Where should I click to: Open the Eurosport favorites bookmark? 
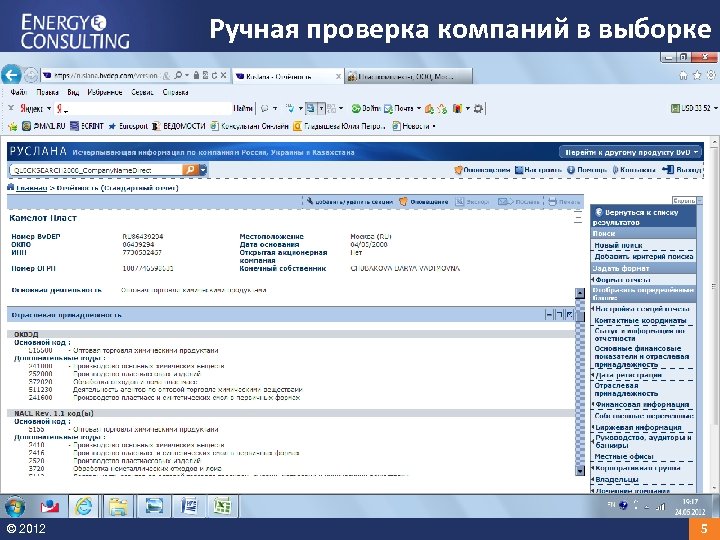coord(128,126)
